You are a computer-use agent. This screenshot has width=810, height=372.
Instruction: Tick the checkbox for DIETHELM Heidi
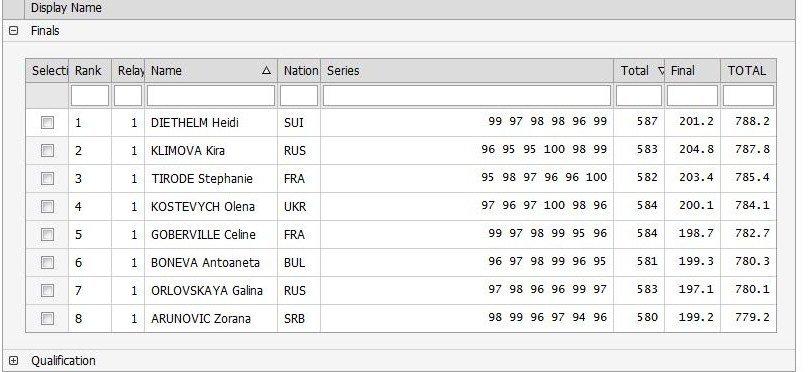pos(47,122)
